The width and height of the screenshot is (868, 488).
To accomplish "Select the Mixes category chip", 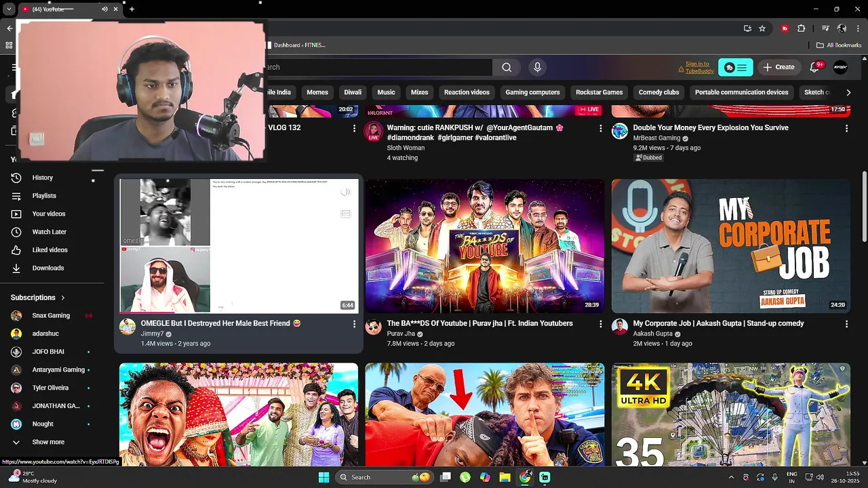I will (x=420, y=92).
